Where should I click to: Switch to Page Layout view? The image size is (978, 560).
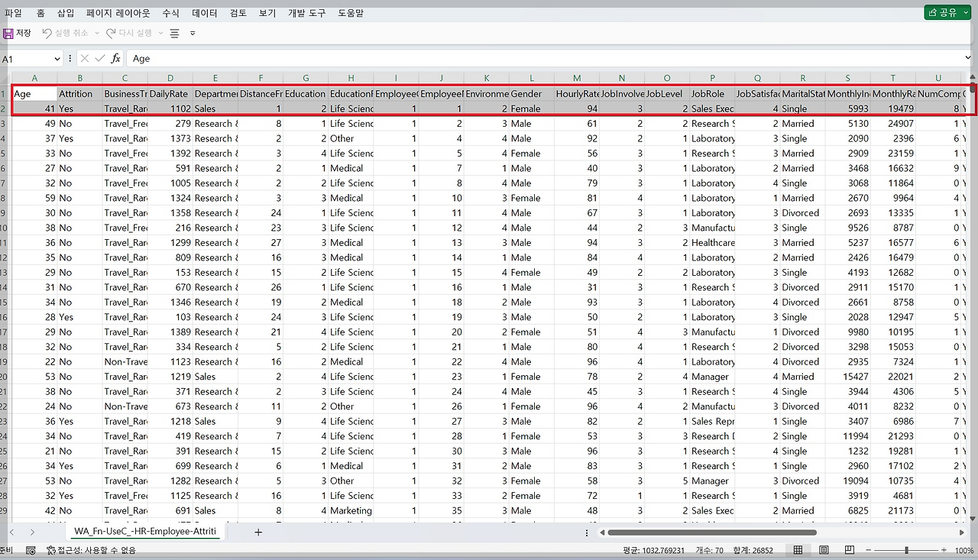(x=824, y=550)
